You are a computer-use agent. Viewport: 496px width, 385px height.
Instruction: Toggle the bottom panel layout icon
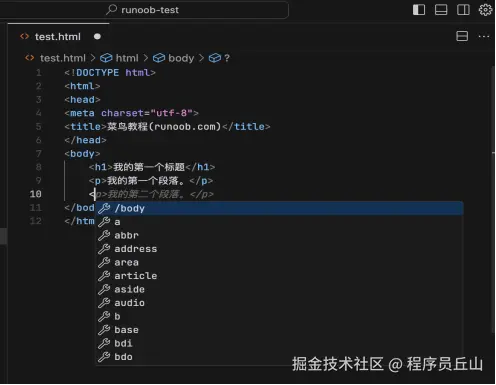(x=441, y=10)
